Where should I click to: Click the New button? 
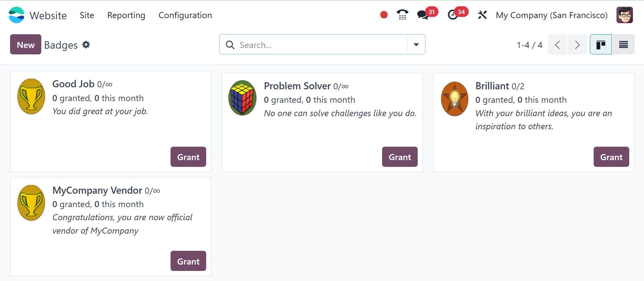[26, 44]
